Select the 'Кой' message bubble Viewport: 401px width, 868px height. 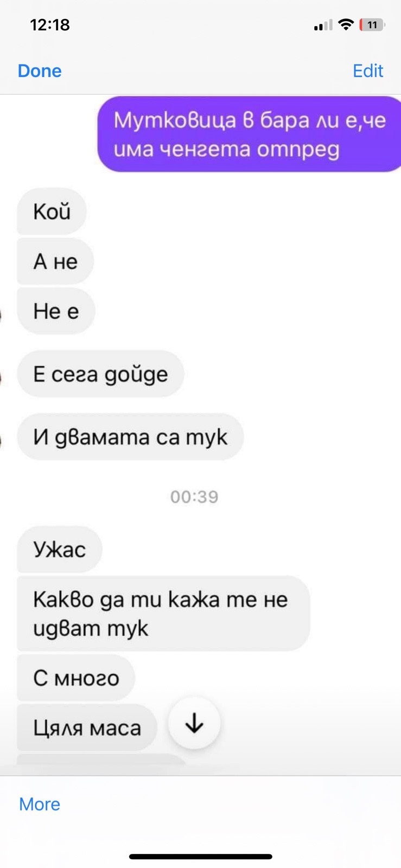click(x=52, y=212)
